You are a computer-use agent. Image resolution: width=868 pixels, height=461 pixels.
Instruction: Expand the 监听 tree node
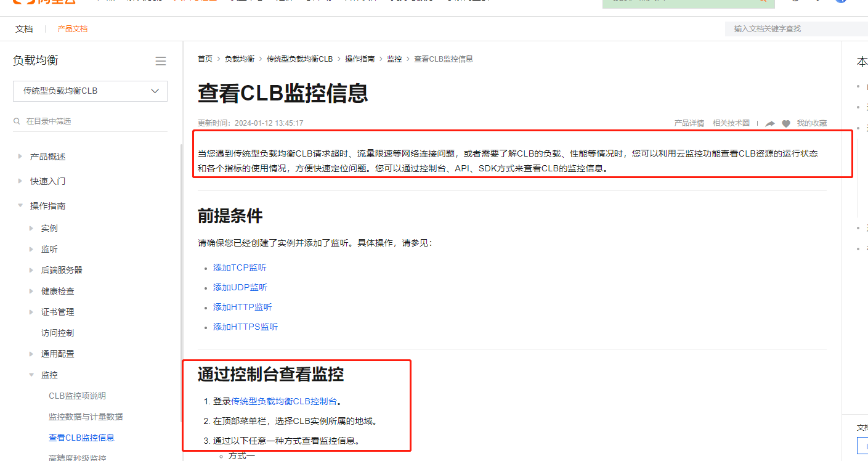[31, 249]
